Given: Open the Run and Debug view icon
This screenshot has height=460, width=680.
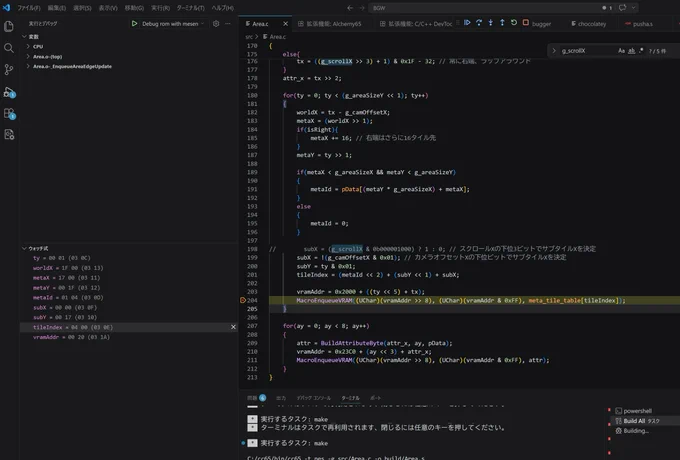Looking at the screenshot, I should [x=9, y=92].
